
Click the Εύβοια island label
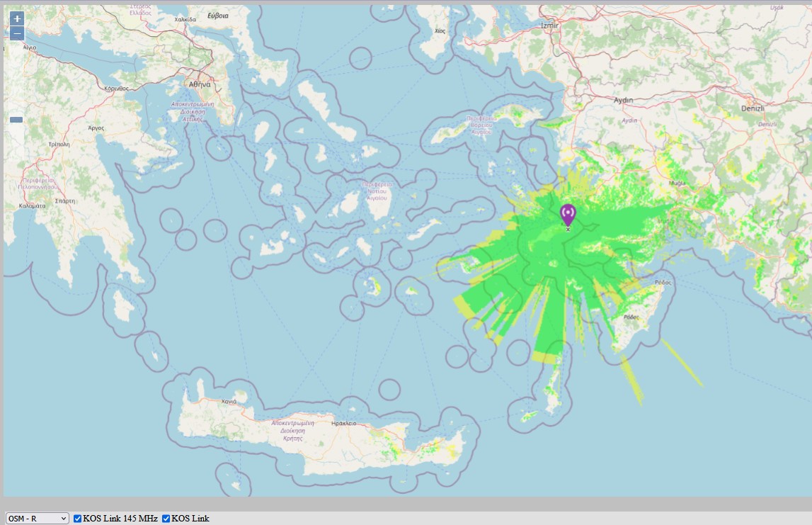[x=218, y=16]
